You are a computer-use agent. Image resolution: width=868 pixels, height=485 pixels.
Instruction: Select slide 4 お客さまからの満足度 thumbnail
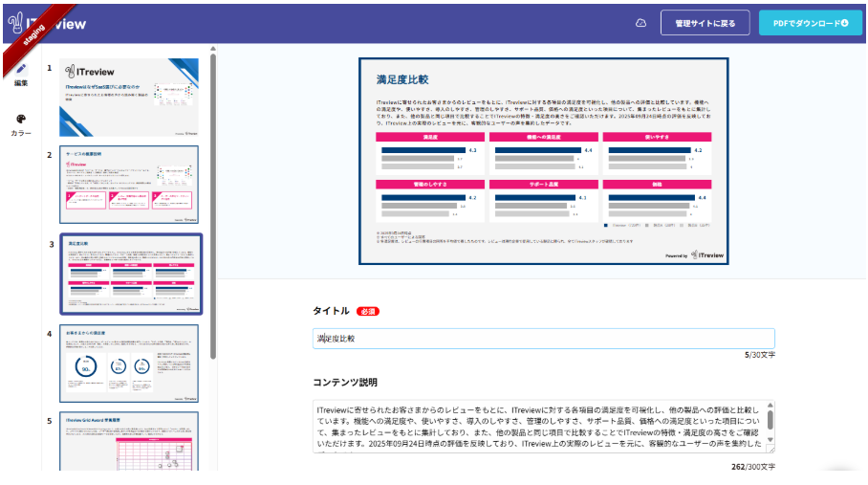[x=129, y=364]
